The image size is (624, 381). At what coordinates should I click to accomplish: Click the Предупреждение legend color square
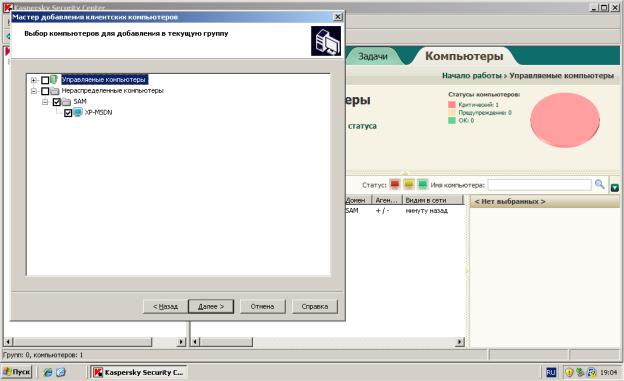tap(452, 113)
